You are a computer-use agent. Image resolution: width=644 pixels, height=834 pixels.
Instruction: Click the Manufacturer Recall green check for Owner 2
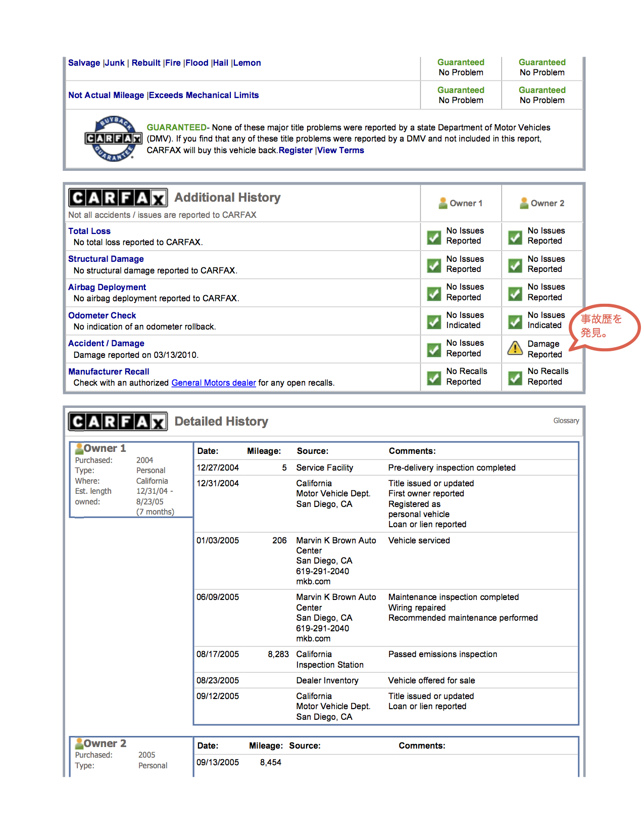(x=515, y=378)
